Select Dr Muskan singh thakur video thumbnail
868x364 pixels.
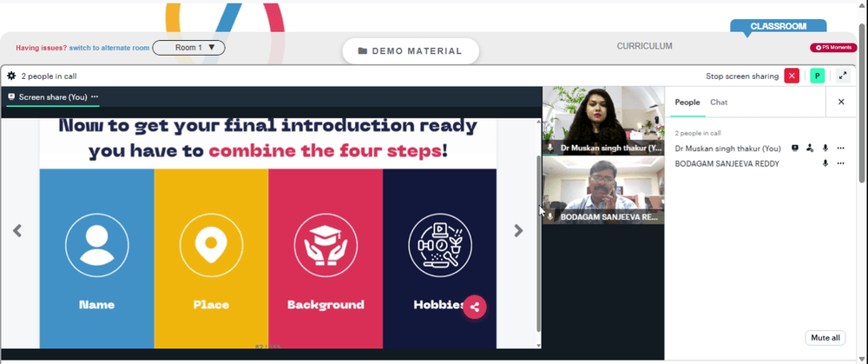[603, 120]
